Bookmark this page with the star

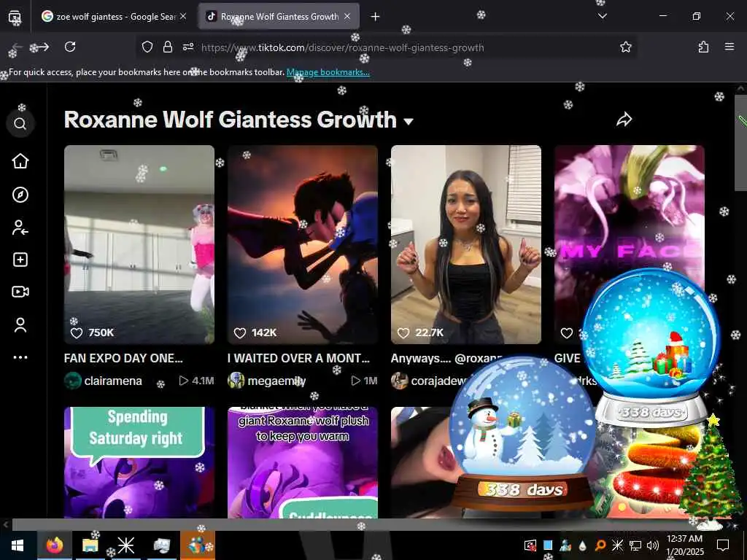point(625,47)
